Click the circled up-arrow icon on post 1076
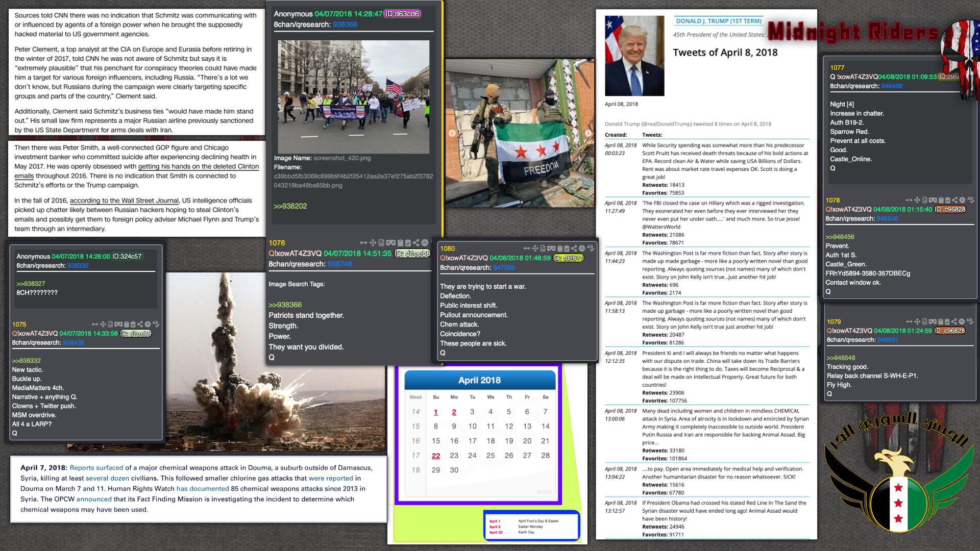 [425, 243]
